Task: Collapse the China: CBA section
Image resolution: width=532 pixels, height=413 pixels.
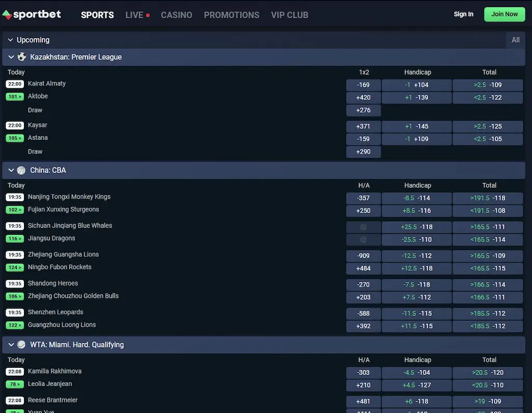Action: 11,170
